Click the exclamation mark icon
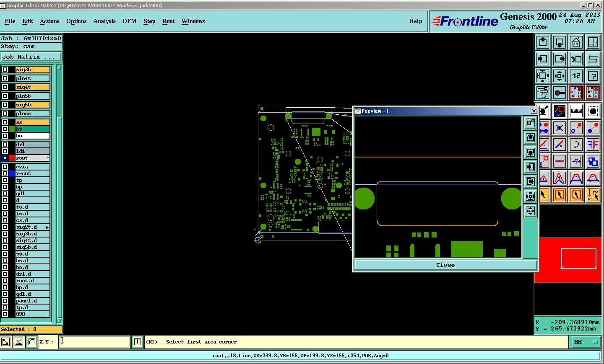This screenshot has height=364, width=604. click(137, 342)
